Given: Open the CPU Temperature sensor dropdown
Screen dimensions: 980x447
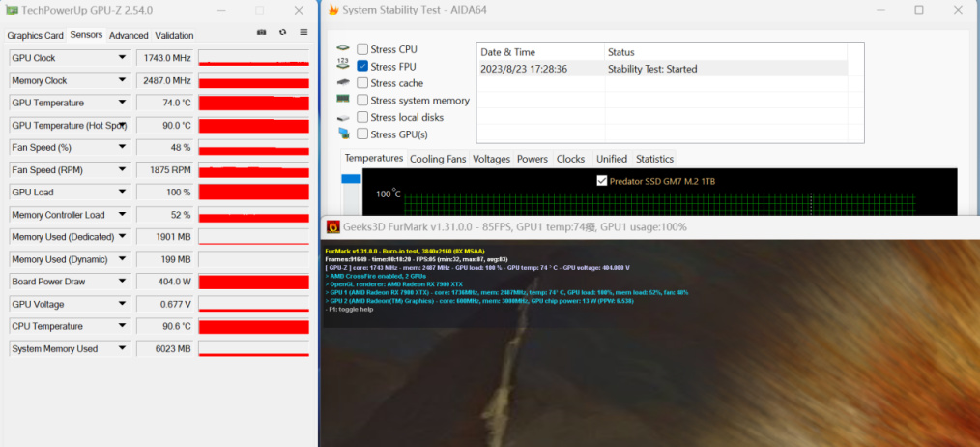Looking at the screenshot, I should pos(122,326).
